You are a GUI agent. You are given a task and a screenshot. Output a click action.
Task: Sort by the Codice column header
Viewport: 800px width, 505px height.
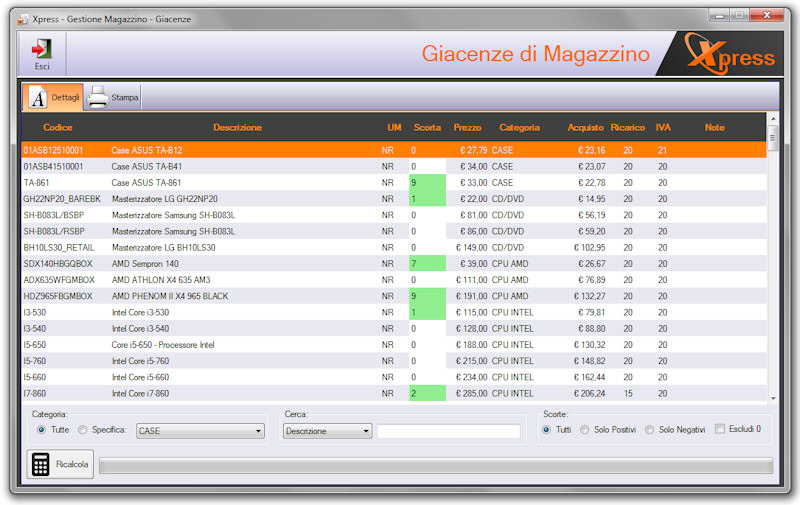point(58,128)
